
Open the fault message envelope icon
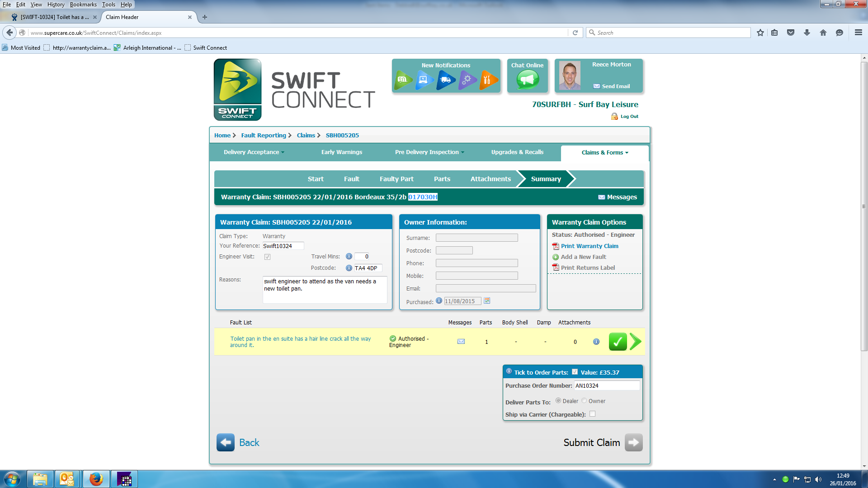pos(461,342)
